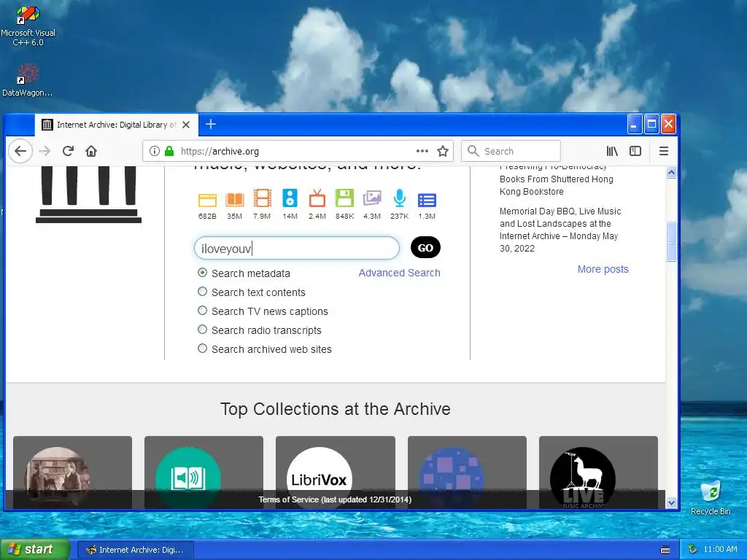This screenshot has width=747, height=560.
Task: Open the Firefox hamburger menu
Action: (664, 151)
